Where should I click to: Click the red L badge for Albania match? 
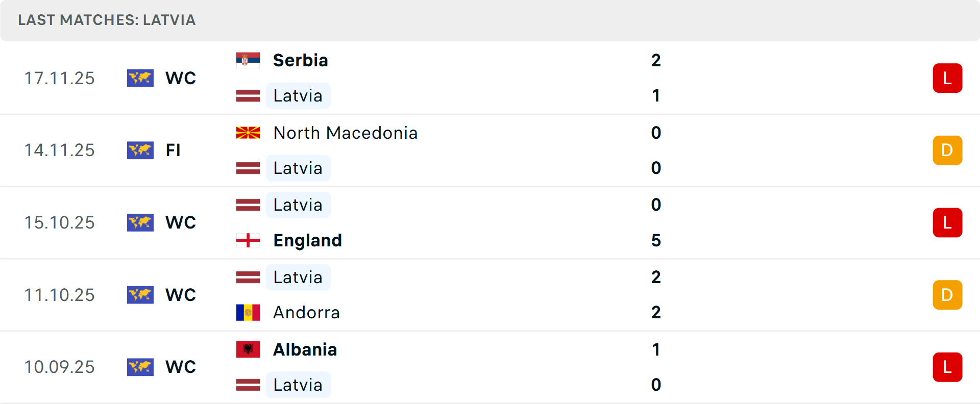tap(947, 367)
